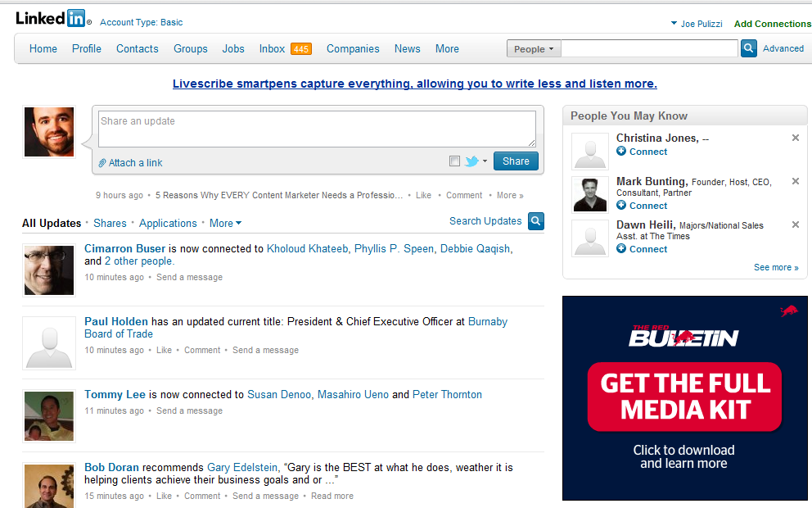This screenshot has width=812, height=508.
Task: Open the Companies menu
Action: tap(353, 48)
